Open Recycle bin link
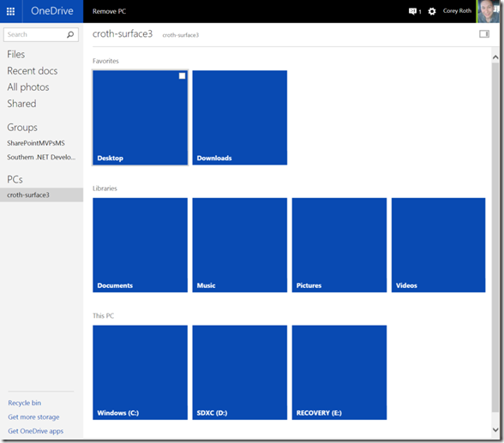 pyautogui.click(x=24, y=403)
